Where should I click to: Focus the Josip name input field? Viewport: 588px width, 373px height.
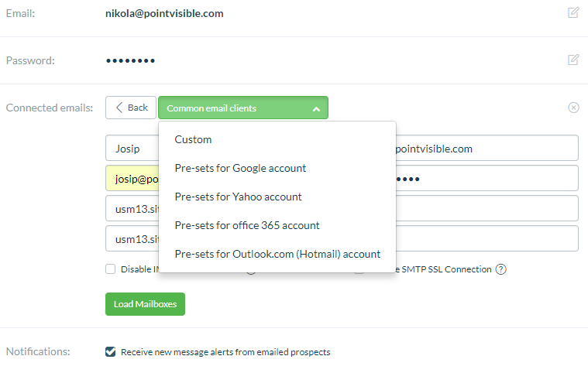pyautogui.click(x=132, y=149)
